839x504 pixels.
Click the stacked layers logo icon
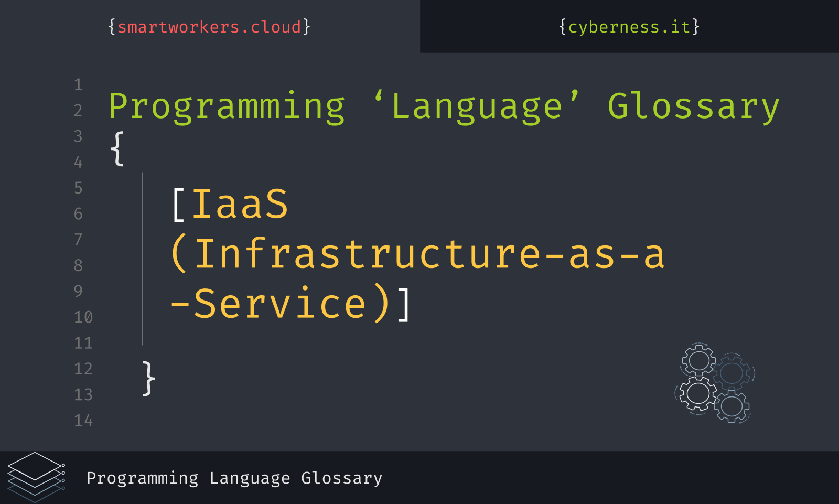36,477
